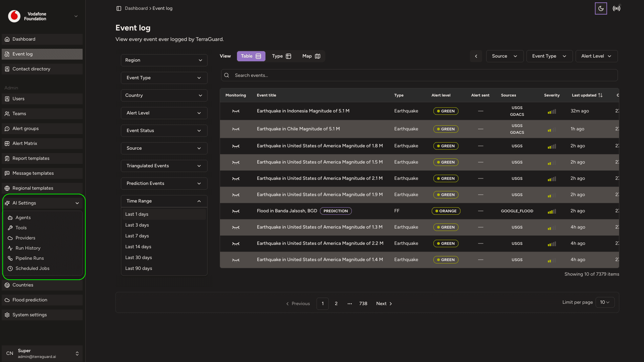
Task: Expand the Event Type filter in the left panel
Action: (x=164, y=78)
